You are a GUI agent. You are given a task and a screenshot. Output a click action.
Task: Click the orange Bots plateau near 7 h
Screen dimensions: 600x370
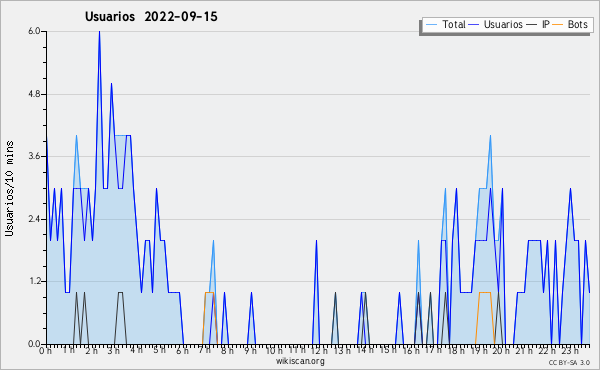tap(209, 293)
